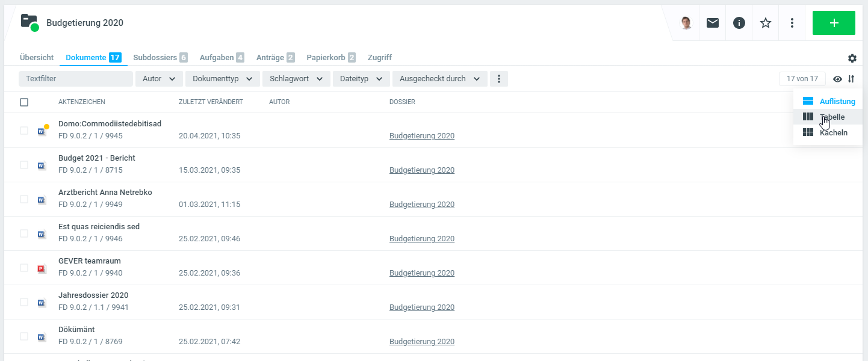Open the dossier info icon

(x=739, y=23)
